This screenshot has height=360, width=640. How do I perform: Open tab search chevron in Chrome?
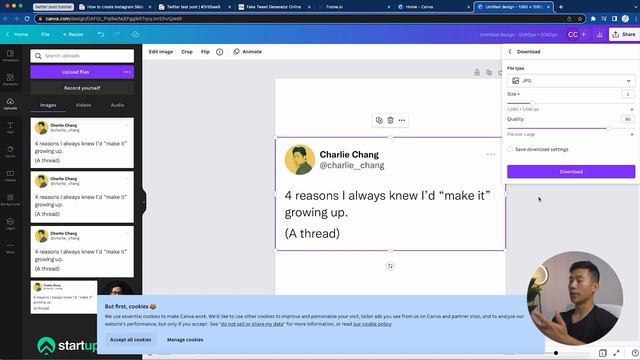(x=635, y=7)
